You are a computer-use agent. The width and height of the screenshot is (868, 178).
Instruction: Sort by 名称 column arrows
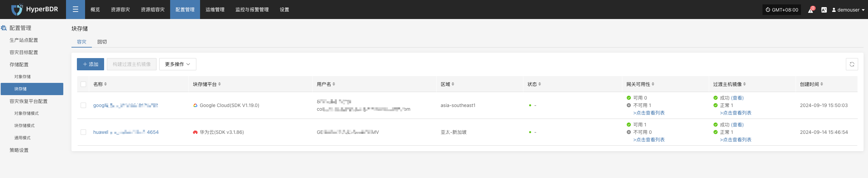coord(105,84)
